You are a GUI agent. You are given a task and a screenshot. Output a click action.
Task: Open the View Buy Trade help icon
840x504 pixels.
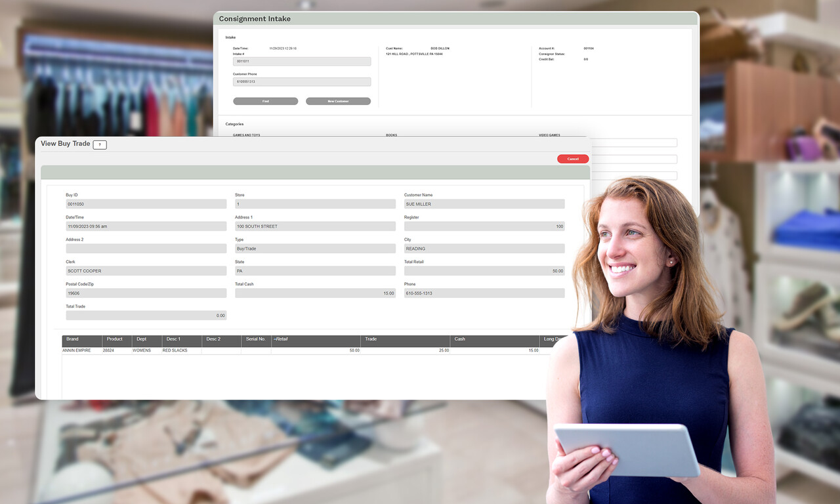pyautogui.click(x=99, y=144)
